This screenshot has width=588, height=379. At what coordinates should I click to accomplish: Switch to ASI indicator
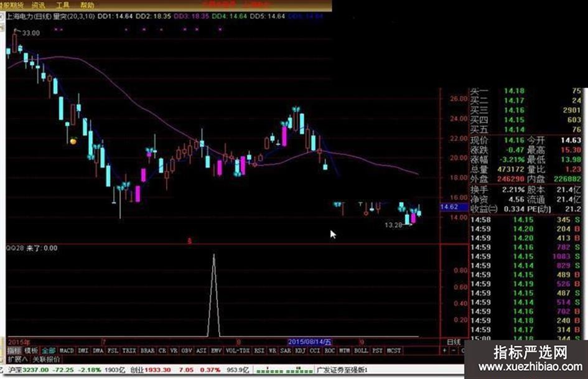(x=202, y=350)
